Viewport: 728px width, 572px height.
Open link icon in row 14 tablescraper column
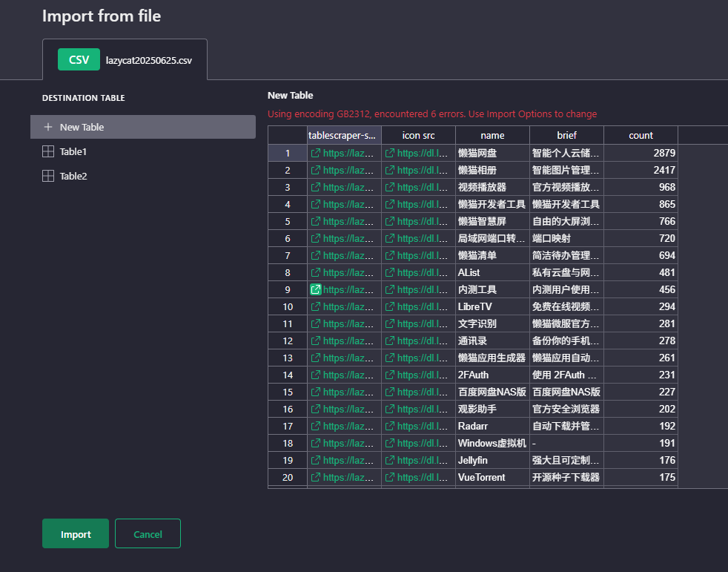[316, 375]
